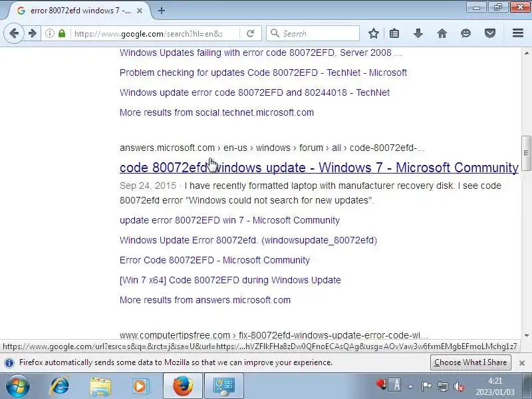Open Windows Explorer from the taskbar
The image size is (532, 399).
(x=100, y=386)
